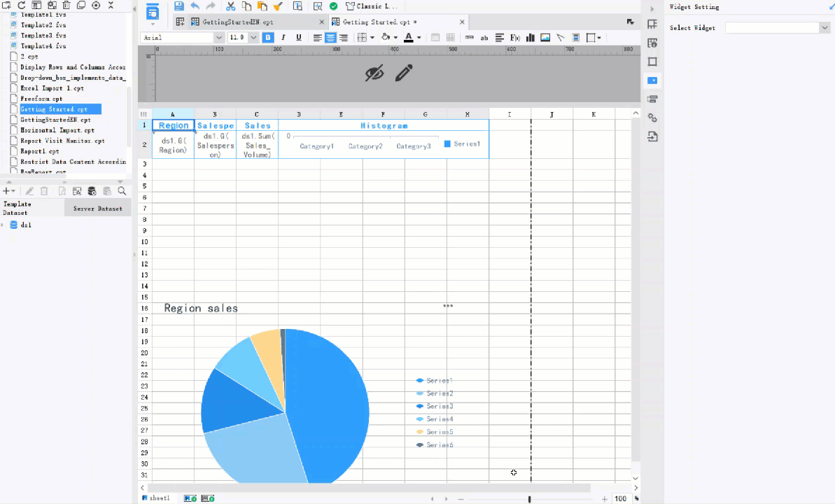Preview the report with the green check icon
The height and width of the screenshot is (504, 835).
coord(332,6)
